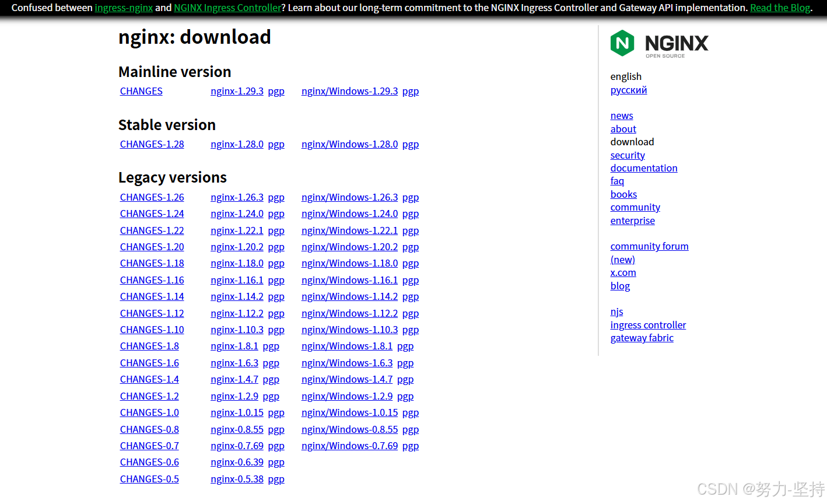Download nginx/Windows-1.22.1
The image size is (827, 504).
click(x=349, y=230)
